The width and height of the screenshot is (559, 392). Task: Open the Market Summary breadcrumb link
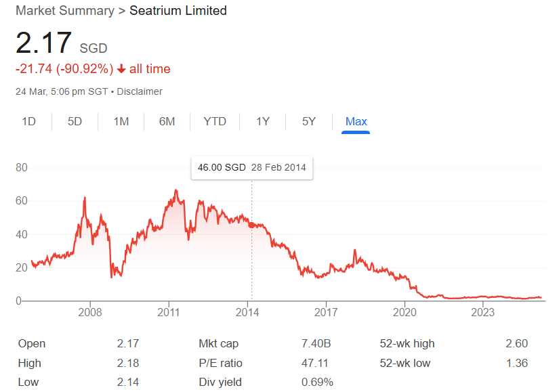65,11
